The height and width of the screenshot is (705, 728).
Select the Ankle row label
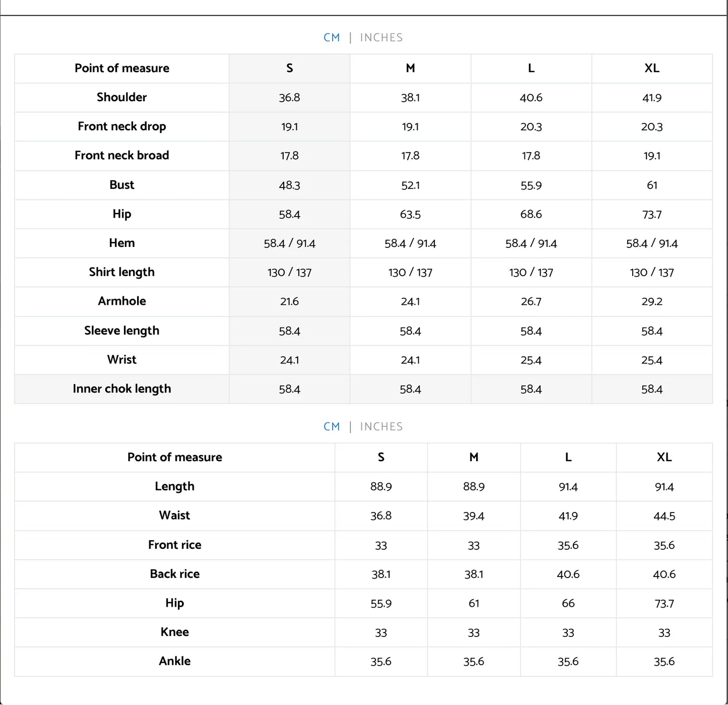[174, 661]
